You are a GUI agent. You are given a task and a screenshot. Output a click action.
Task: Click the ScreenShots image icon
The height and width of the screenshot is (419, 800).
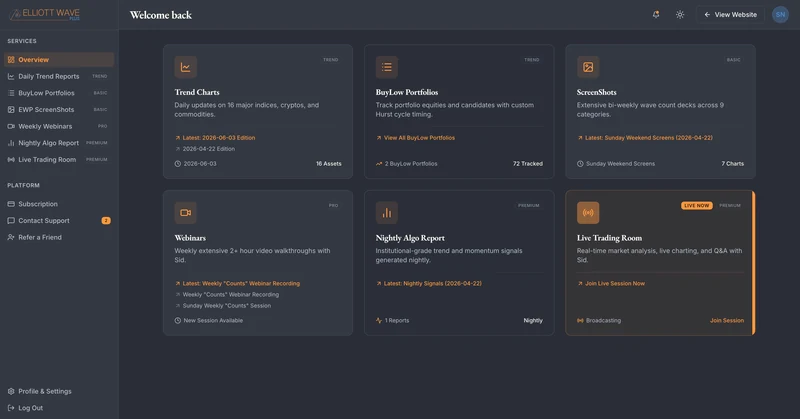pyautogui.click(x=588, y=67)
